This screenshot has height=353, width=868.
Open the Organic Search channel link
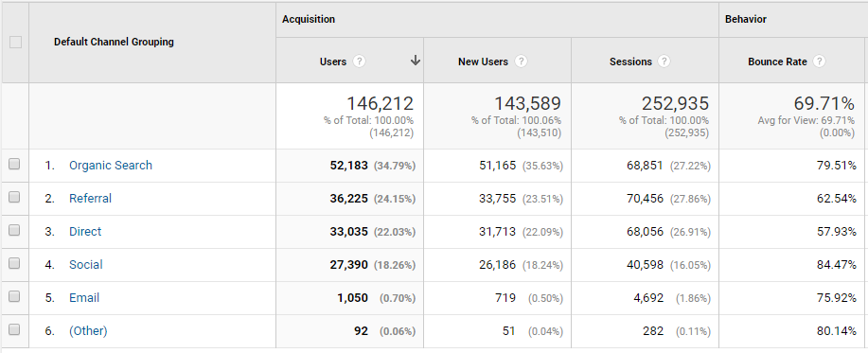coord(111,165)
